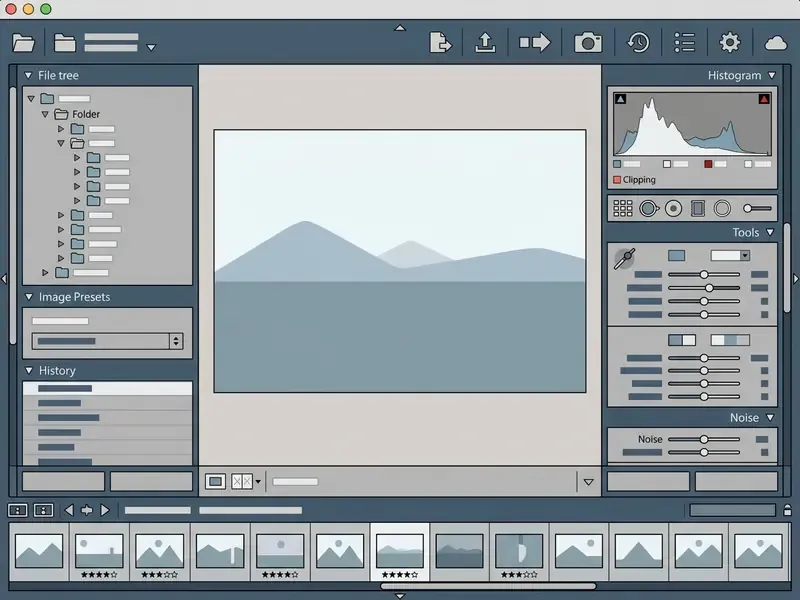This screenshot has width=800, height=600.
Task: Adjust the Noise slider
Action: (704, 439)
